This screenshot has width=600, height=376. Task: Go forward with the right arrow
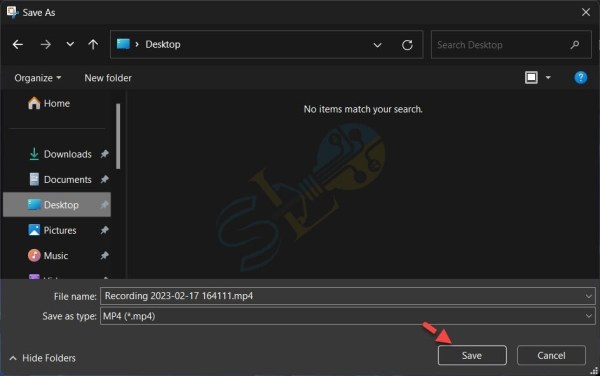(x=46, y=45)
